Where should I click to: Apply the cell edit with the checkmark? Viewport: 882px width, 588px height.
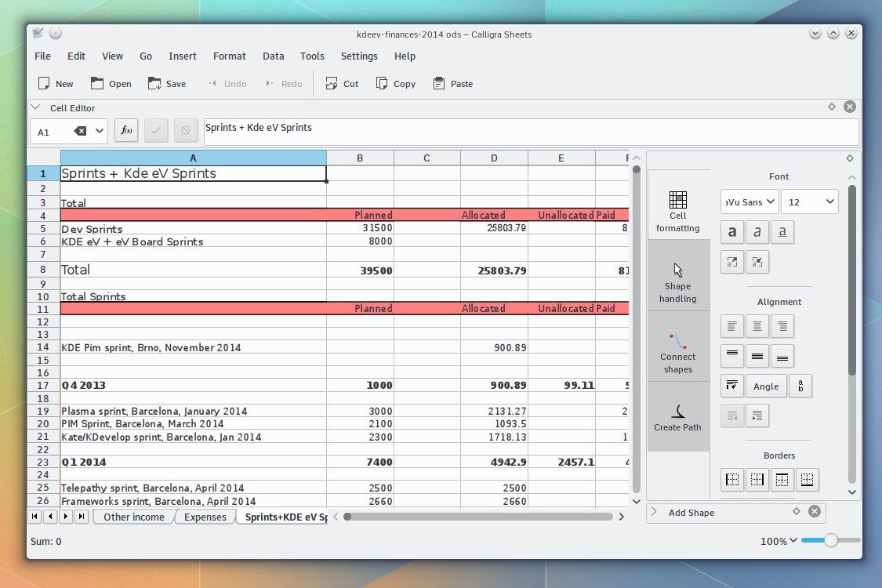[x=156, y=131]
